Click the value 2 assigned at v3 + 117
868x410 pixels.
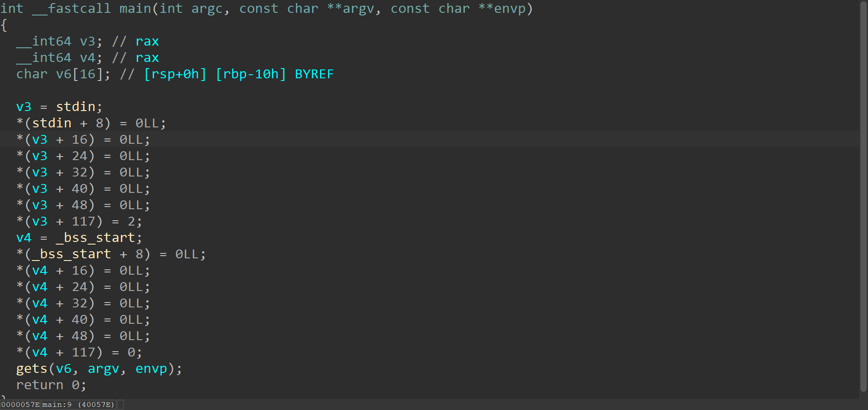pos(131,222)
